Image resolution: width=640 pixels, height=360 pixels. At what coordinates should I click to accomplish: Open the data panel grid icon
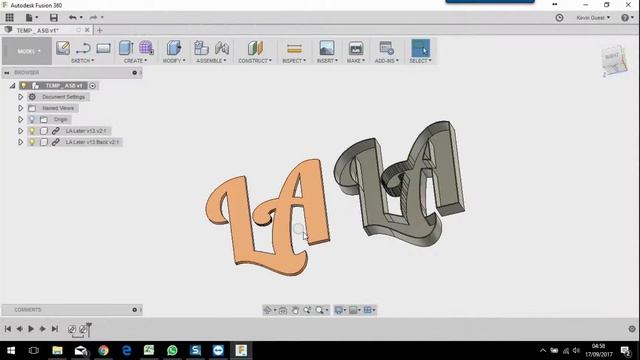(9, 17)
